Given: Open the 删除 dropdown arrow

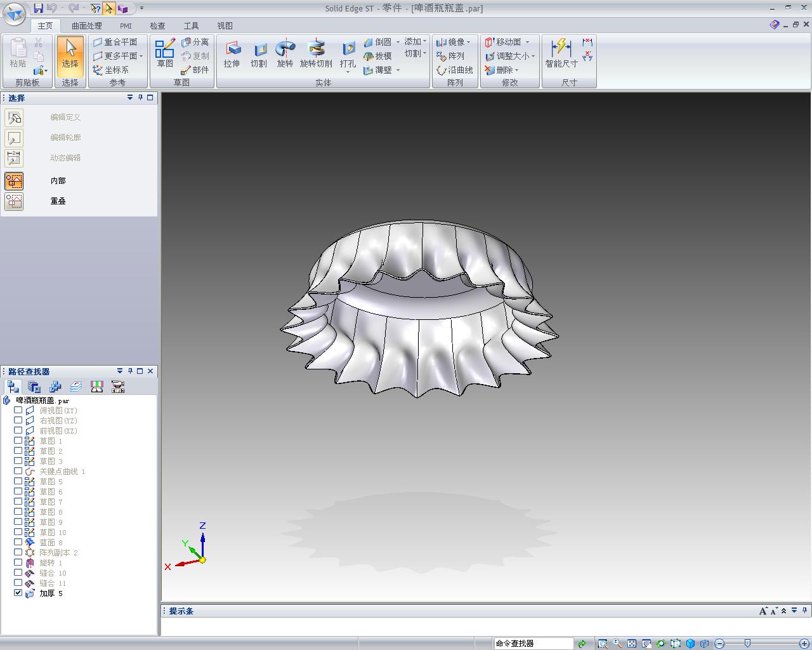Looking at the screenshot, I should coord(517,70).
